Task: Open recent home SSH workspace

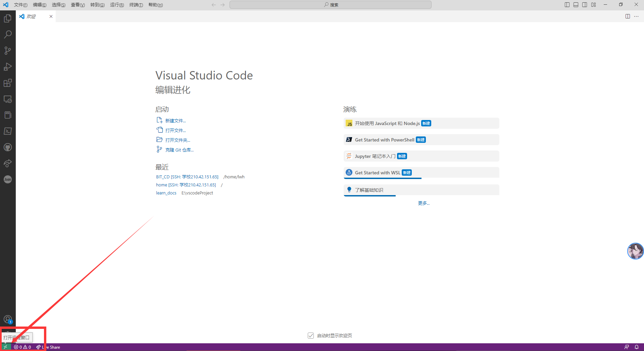Action: [186, 185]
